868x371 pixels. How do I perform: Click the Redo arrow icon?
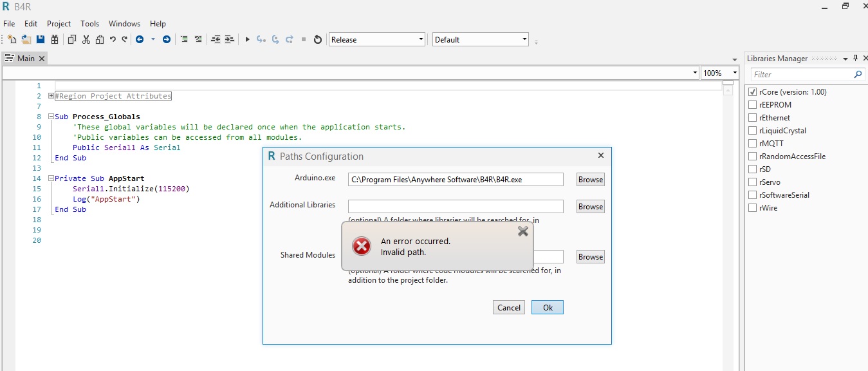124,39
